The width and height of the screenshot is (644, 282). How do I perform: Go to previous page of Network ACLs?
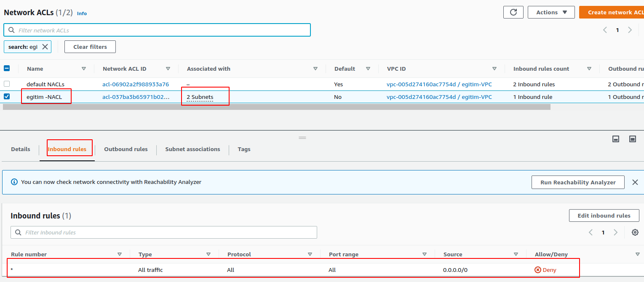(605, 30)
